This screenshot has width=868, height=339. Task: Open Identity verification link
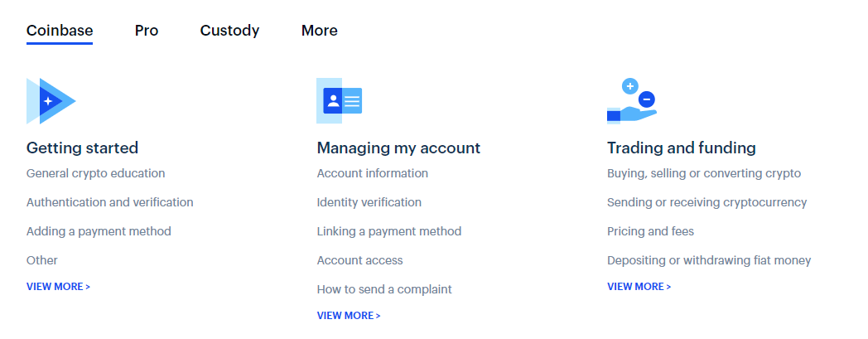pyautogui.click(x=369, y=202)
